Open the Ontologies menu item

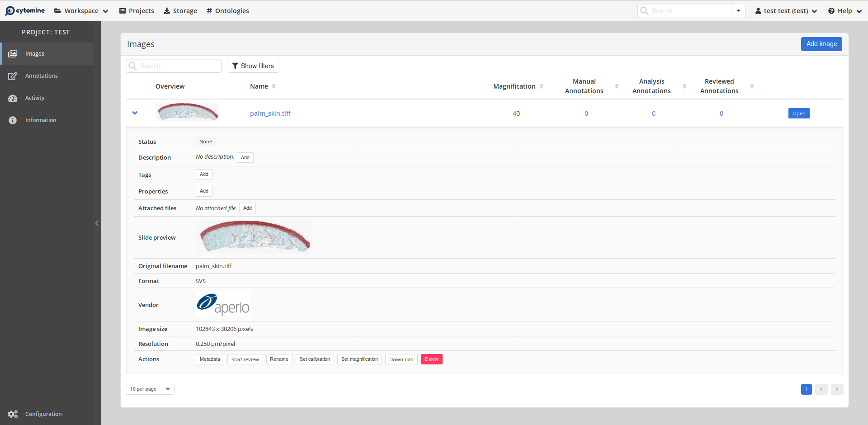(x=227, y=11)
